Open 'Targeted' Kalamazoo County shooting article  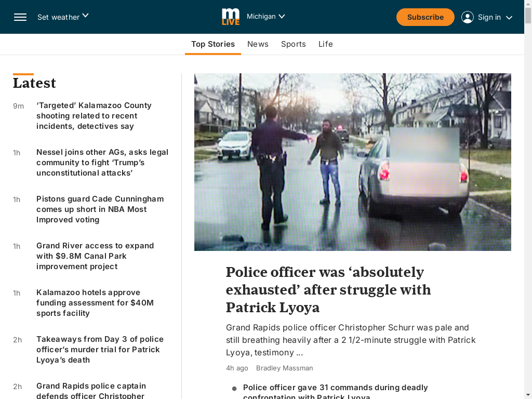[94, 116]
